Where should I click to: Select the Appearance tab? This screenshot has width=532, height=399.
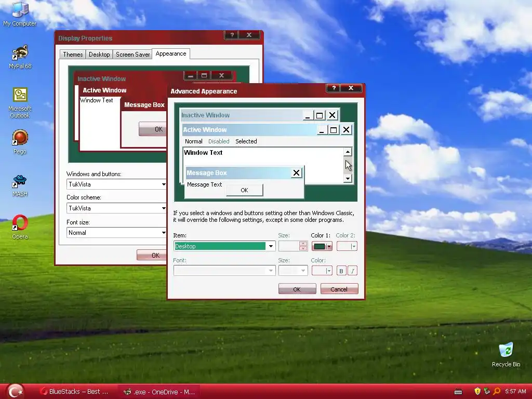170,54
